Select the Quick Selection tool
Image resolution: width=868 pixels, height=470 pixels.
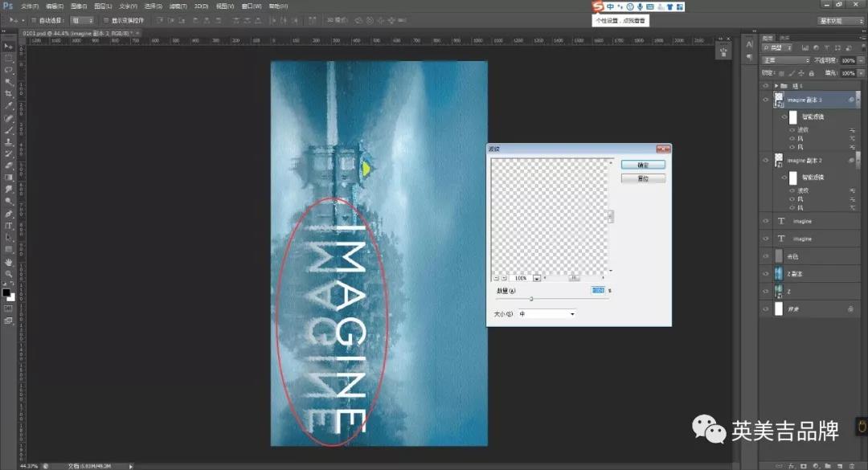[8, 82]
